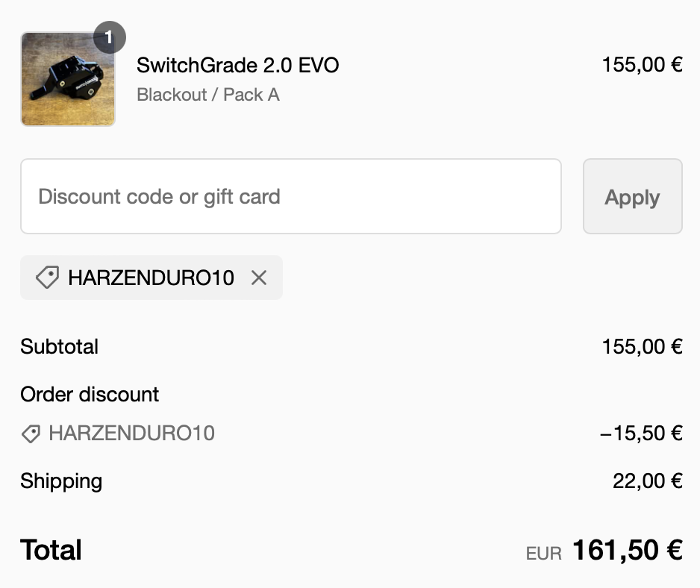Click the Subtotal label
The height and width of the screenshot is (588, 700).
[x=60, y=347]
